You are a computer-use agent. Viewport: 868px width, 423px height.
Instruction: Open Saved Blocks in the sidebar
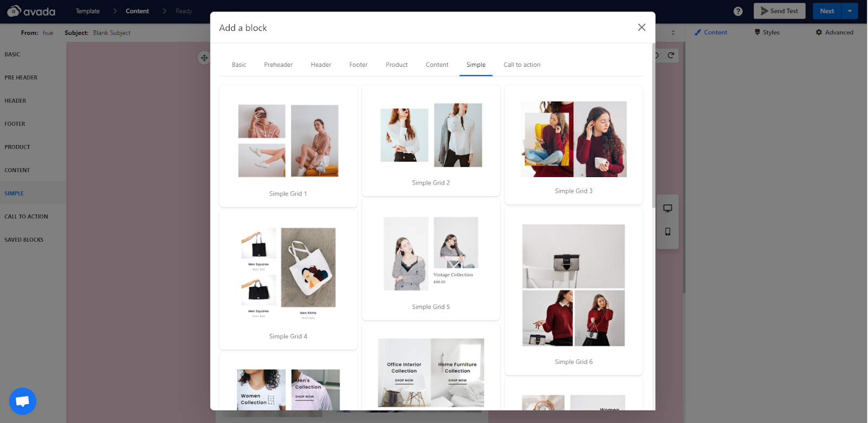(24, 239)
